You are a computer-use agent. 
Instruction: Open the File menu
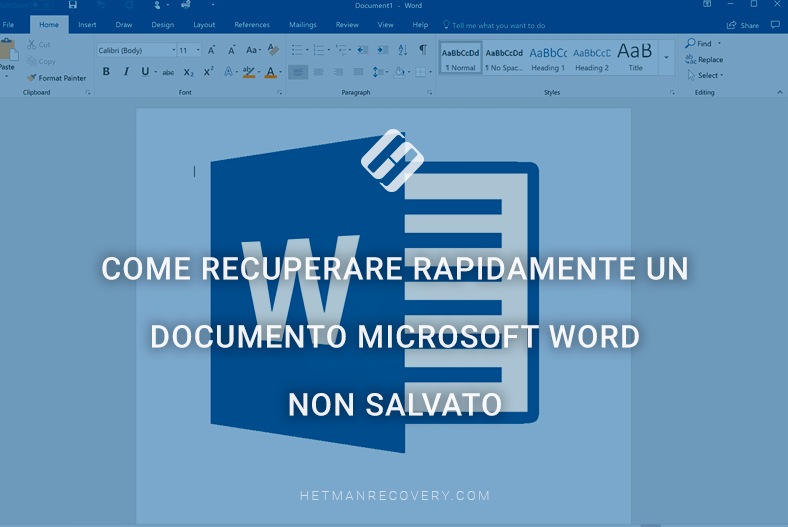point(9,25)
